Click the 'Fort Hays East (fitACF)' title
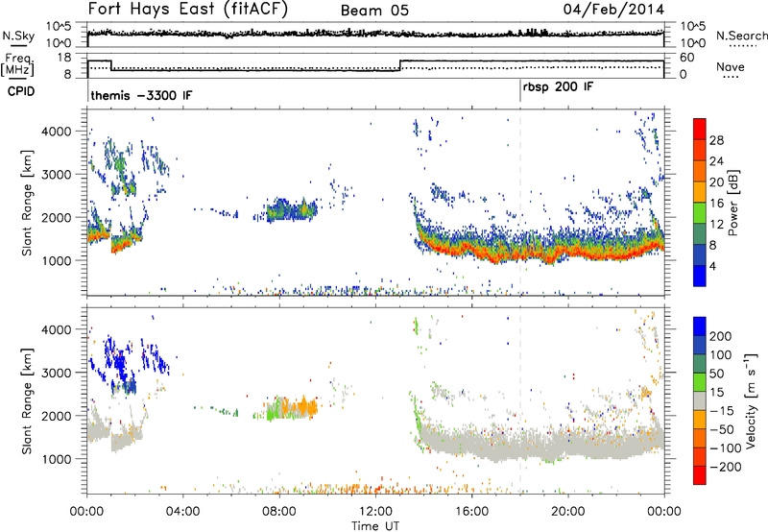Image resolution: width=768 pixels, height=532 pixels. tap(187, 10)
